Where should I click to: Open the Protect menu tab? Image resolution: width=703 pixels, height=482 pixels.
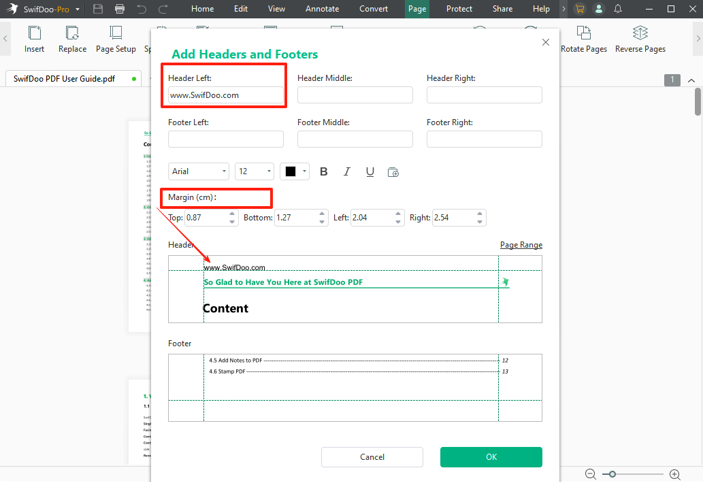(x=459, y=9)
